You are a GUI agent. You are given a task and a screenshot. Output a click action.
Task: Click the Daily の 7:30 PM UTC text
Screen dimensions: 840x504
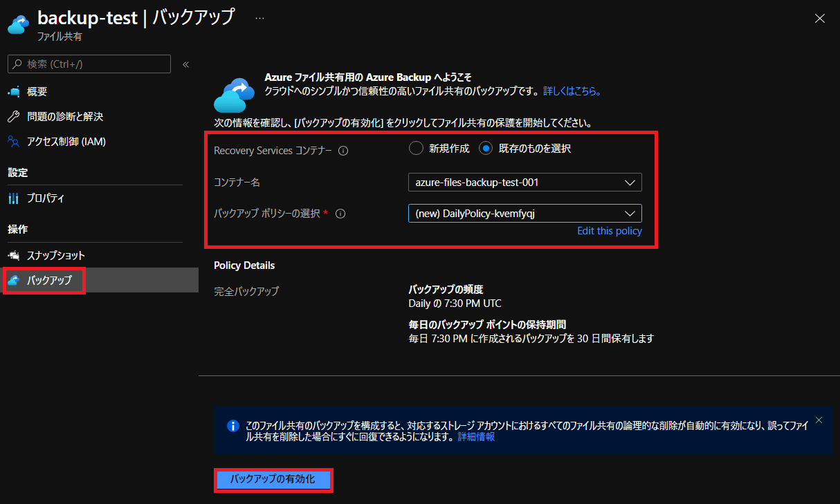click(455, 304)
